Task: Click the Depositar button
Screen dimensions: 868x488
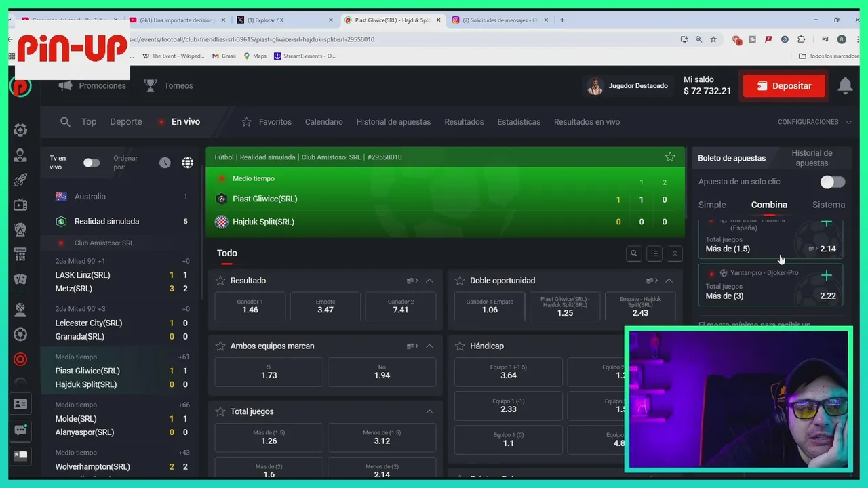Action: click(784, 86)
